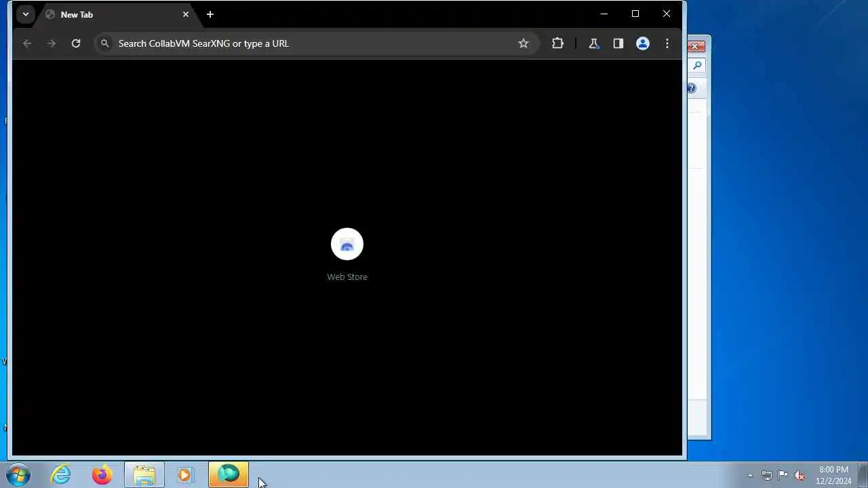Click the search magnifier in address bar

[104, 43]
